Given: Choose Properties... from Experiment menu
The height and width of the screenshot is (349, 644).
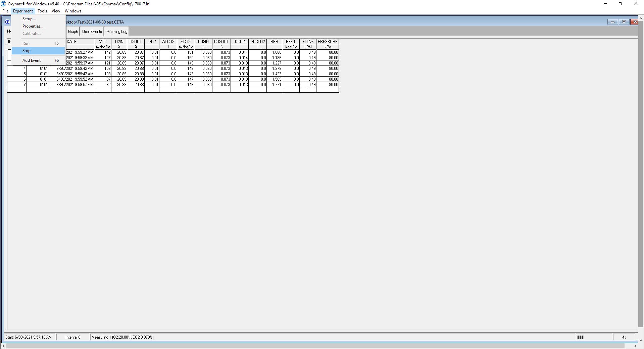Looking at the screenshot, I should 38,26.
